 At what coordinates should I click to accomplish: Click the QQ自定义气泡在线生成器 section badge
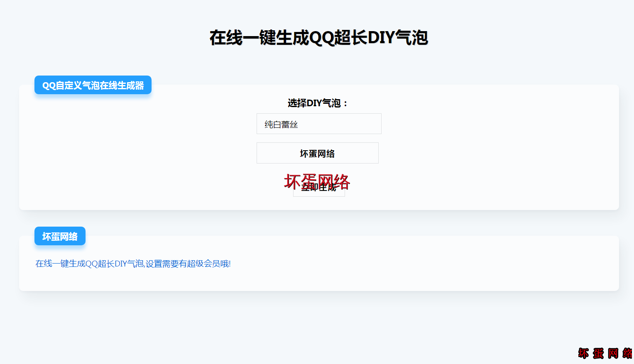click(x=93, y=85)
